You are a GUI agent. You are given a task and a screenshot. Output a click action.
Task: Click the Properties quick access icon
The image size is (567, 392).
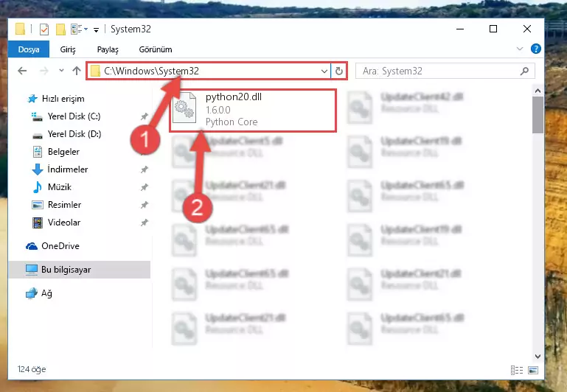(44, 29)
